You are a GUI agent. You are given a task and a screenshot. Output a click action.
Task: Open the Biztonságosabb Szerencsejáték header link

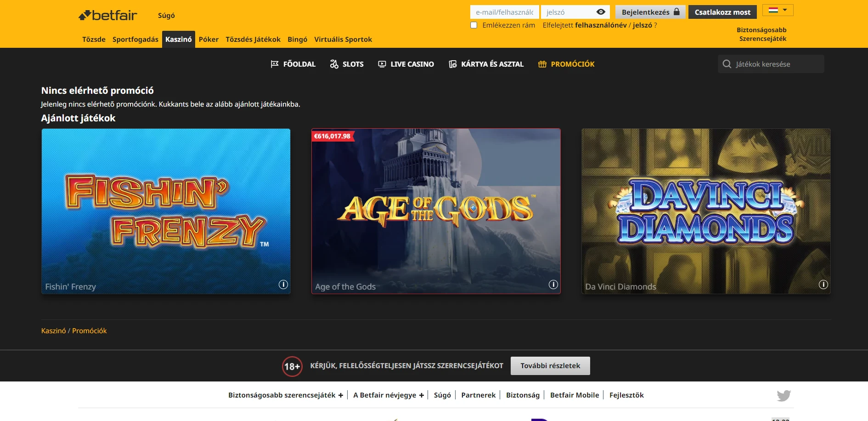[762, 34]
